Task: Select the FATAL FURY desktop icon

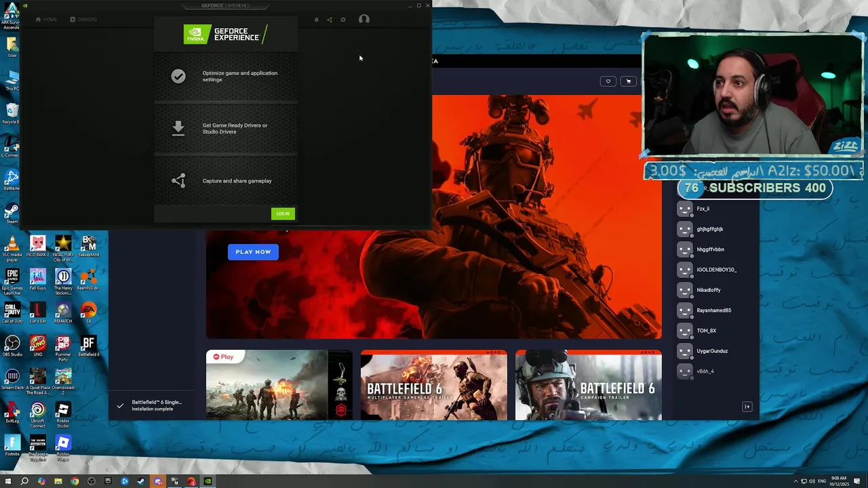Action: click(x=63, y=248)
